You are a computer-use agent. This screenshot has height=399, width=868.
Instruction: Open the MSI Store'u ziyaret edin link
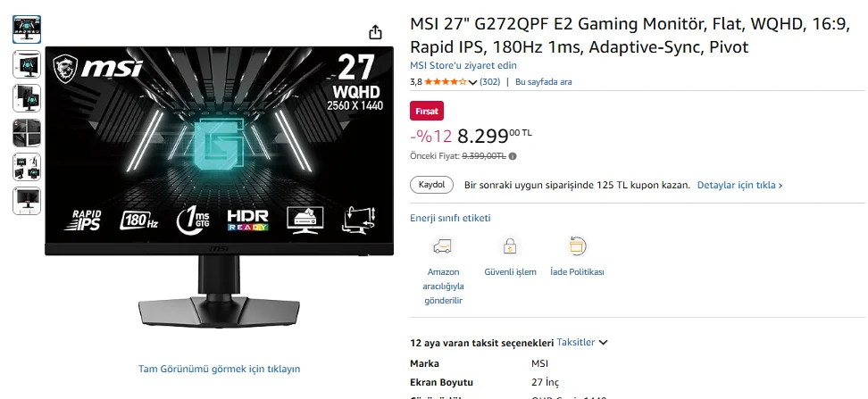(463, 65)
